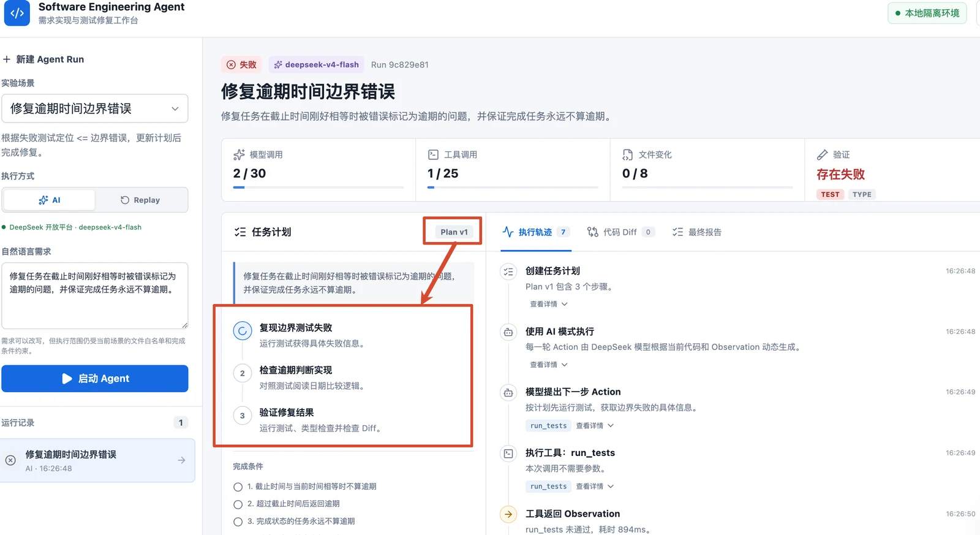Expand 查看详情 under 模型提出下一步 Action
980x535 pixels.
click(x=595, y=425)
